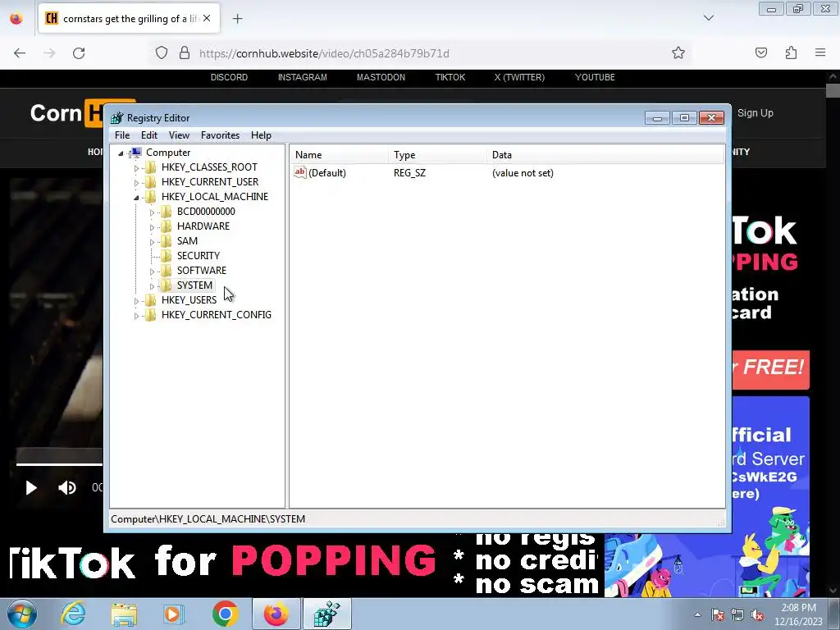The width and height of the screenshot is (840, 630).
Task: Open the File menu in Registry Editor
Action: coord(122,135)
